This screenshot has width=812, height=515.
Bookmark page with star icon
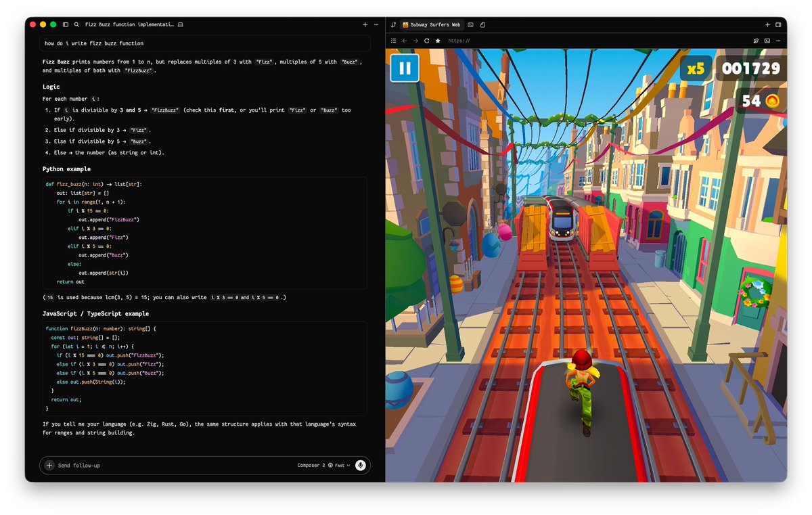click(438, 41)
